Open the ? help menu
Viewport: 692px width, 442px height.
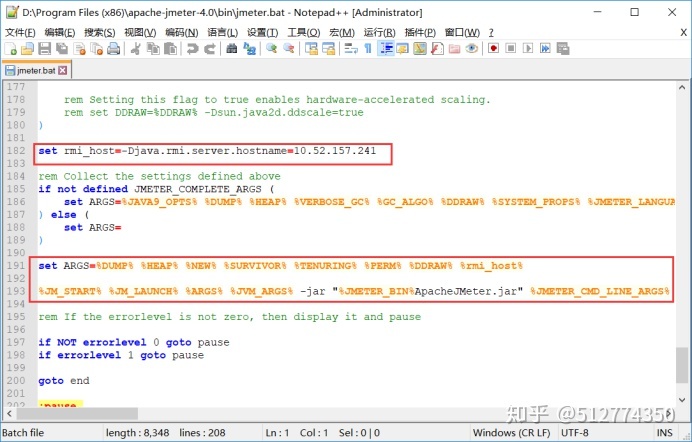coord(491,33)
